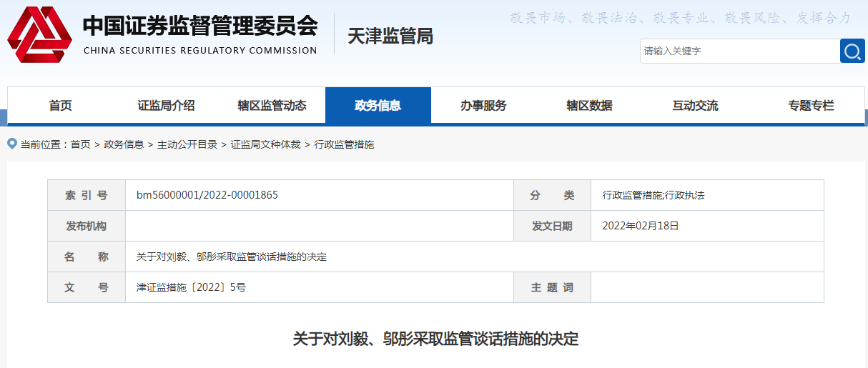Click the 发文日期 label cell
This screenshot has width=868, height=368.
coord(552,226)
